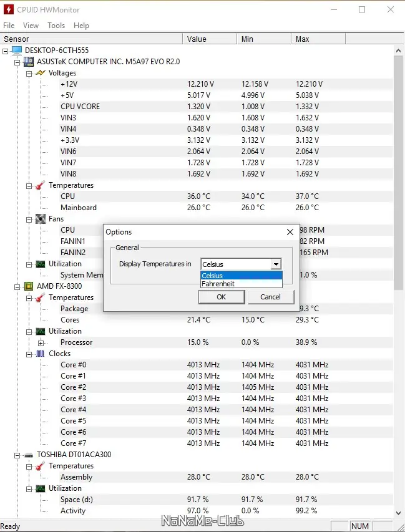Confirm Options dialog with OK
The height and width of the screenshot is (532, 405).
pos(222,297)
